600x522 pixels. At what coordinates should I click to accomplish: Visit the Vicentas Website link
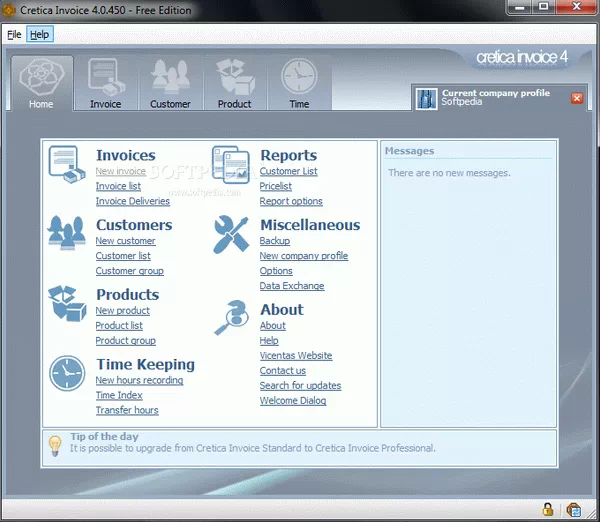tap(296, 355)
